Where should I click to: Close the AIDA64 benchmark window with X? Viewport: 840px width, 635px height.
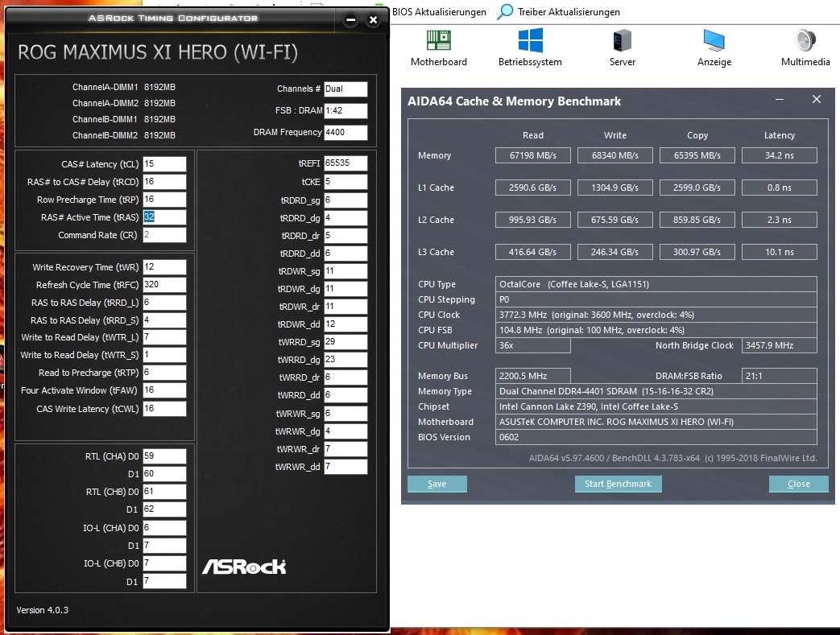tap(817, 100)
